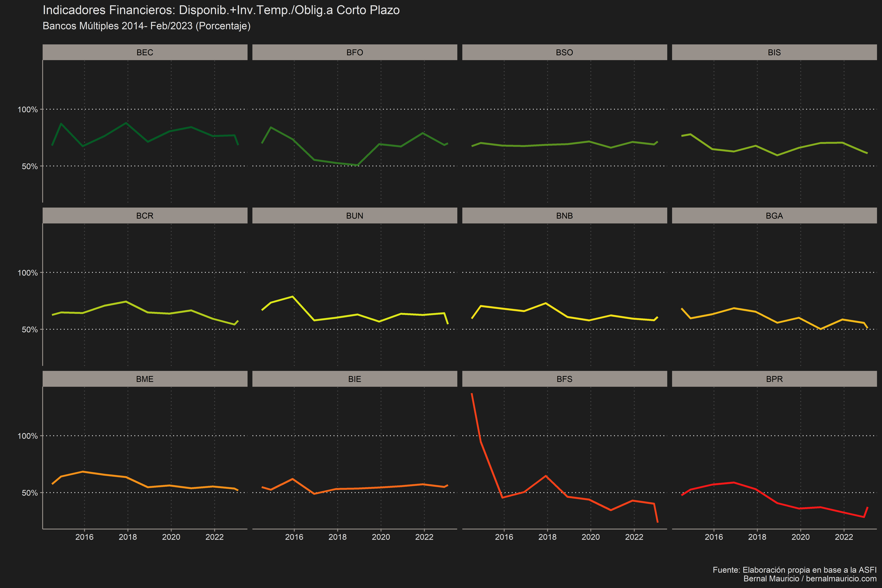The height and width of the screenshot is (588, 882).
Task: Click 2018 label under BIE panel
Action: click(338, 537)
